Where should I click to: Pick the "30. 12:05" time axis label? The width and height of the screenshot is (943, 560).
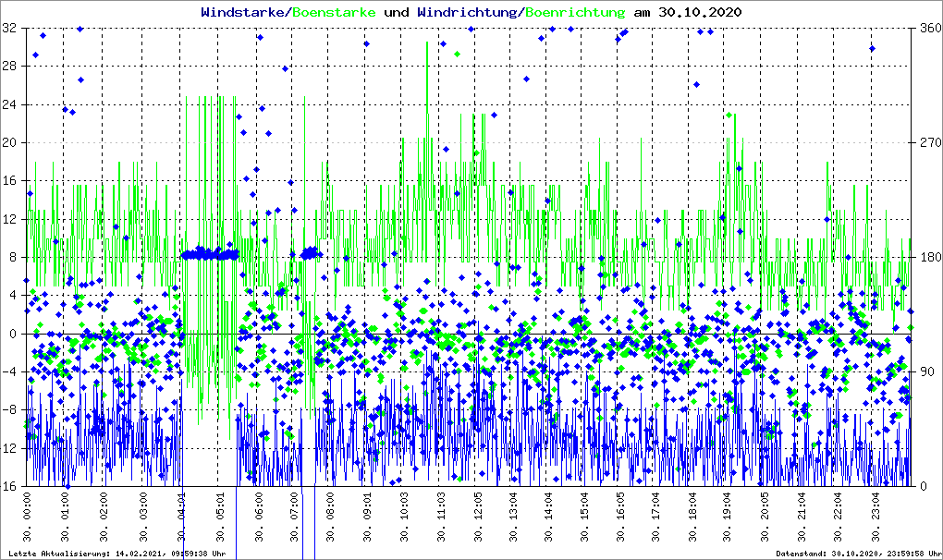tap(479, 518)
